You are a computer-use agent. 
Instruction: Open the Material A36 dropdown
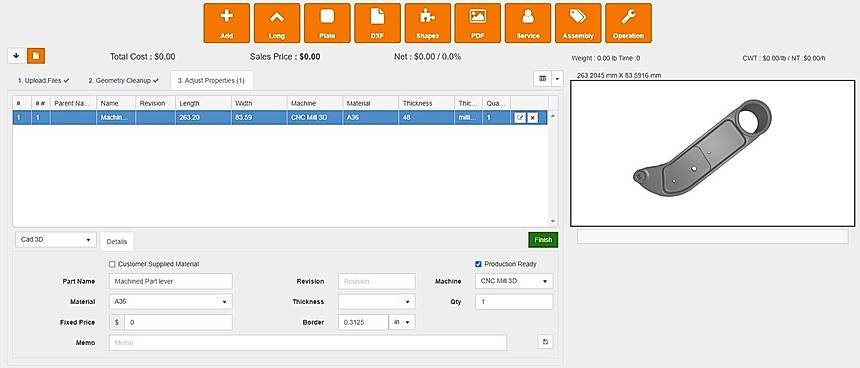pyautogui.click(x=170, y=302)
